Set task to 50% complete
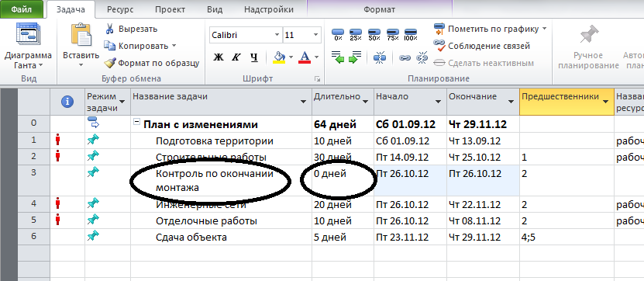This screenshot has width=644, height=281. pos(374,34)
